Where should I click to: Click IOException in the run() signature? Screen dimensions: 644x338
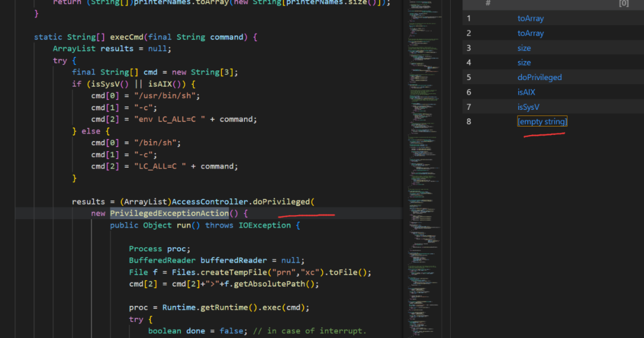tap(265, 225)
